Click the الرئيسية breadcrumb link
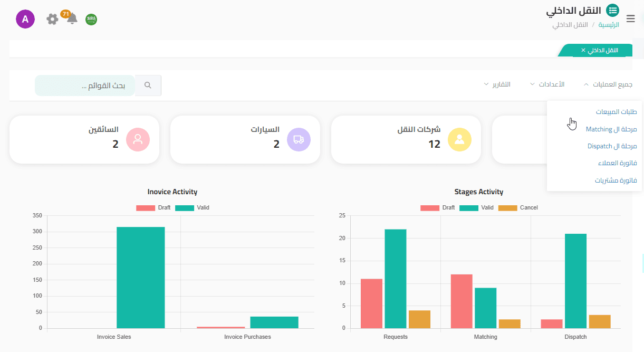Image resolution: width=644 pixels, height=352 pixels. (609, 25)
